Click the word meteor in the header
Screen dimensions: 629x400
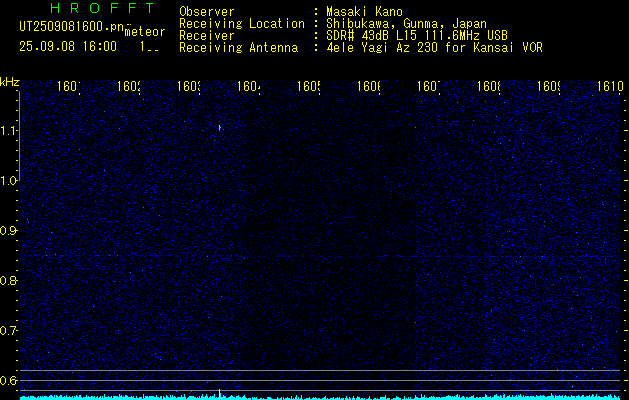[145, 32]
